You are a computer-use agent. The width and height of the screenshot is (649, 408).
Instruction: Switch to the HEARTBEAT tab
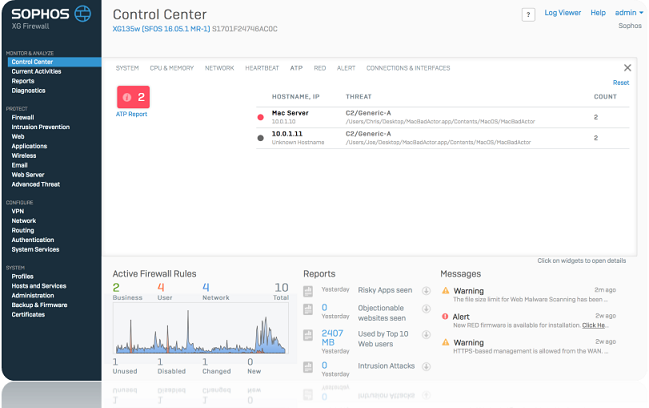pyautogui.click(x=262, y=68)
